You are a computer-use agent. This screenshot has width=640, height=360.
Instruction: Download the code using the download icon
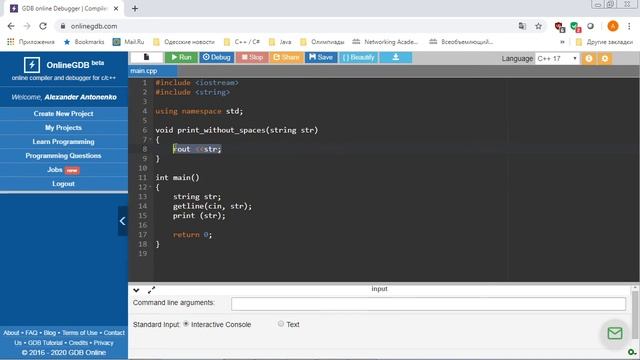pyautogui.click(x=396, y=57)
